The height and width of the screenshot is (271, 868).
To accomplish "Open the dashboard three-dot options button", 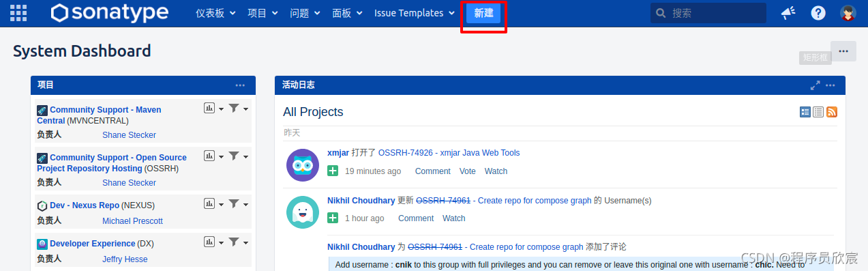I will (x=843, y=51).
